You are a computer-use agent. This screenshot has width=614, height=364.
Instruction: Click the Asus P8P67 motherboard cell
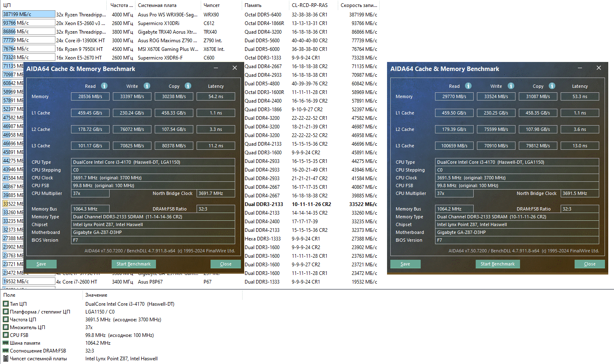tap(150, 282)
